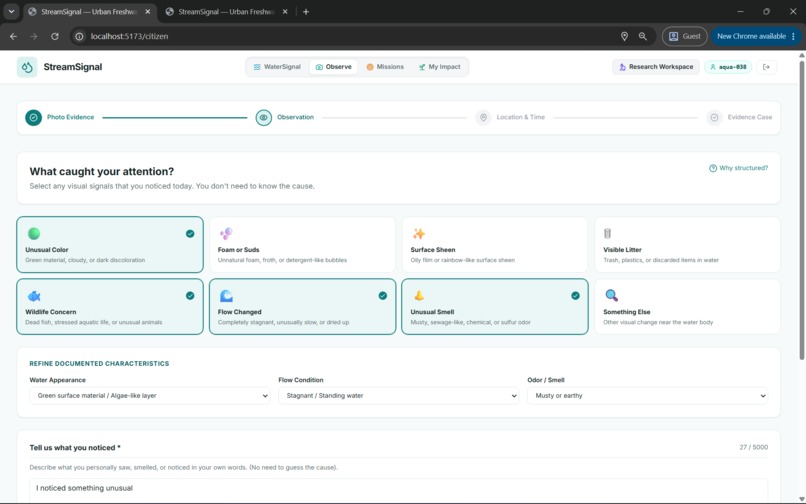
Task: Click the trash can icon on Visible Litter
Action: coord(607,233)
